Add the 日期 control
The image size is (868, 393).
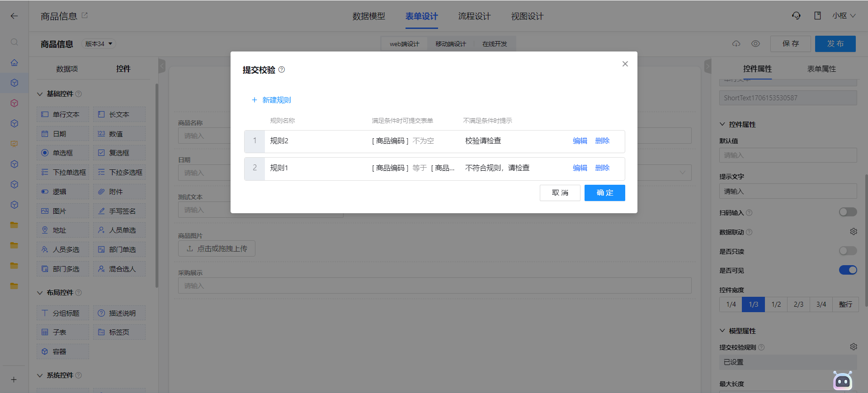point(63,134)
